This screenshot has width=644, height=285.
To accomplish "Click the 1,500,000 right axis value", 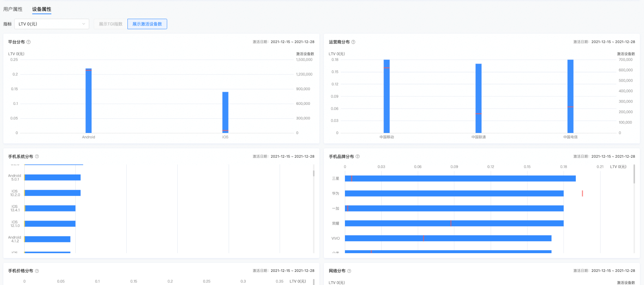I will 304,60.
